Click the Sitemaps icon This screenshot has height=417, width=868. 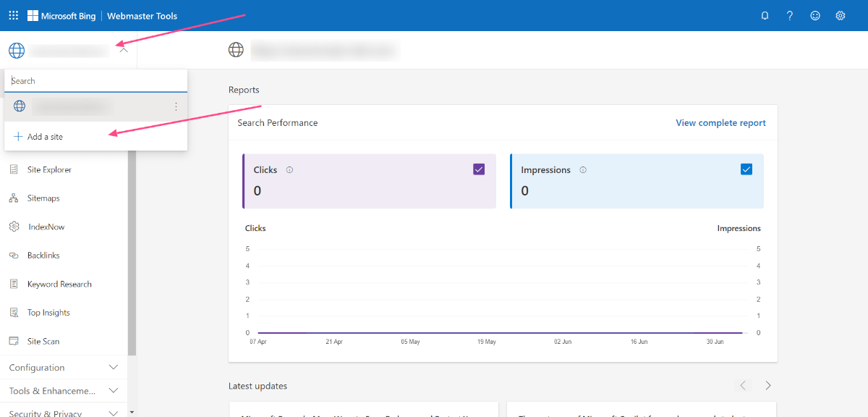point(14,198)
